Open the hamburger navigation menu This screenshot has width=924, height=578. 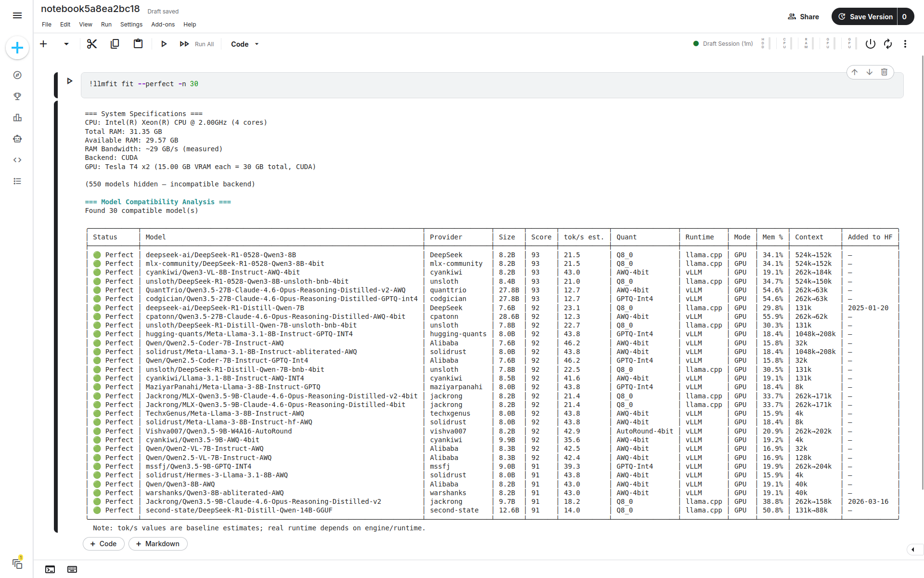click(x=17, y=16)
